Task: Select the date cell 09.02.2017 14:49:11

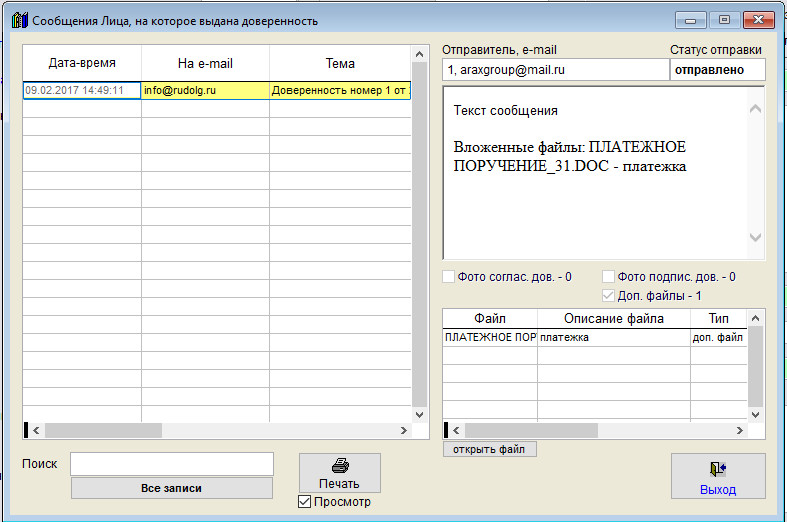Action: pyautogui.click(x=82, y=90)
